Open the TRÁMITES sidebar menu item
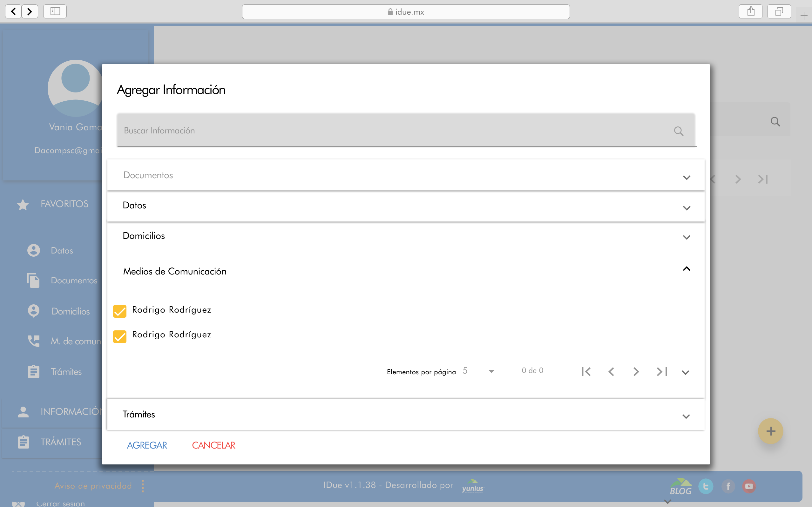 [x=60, y=442]
